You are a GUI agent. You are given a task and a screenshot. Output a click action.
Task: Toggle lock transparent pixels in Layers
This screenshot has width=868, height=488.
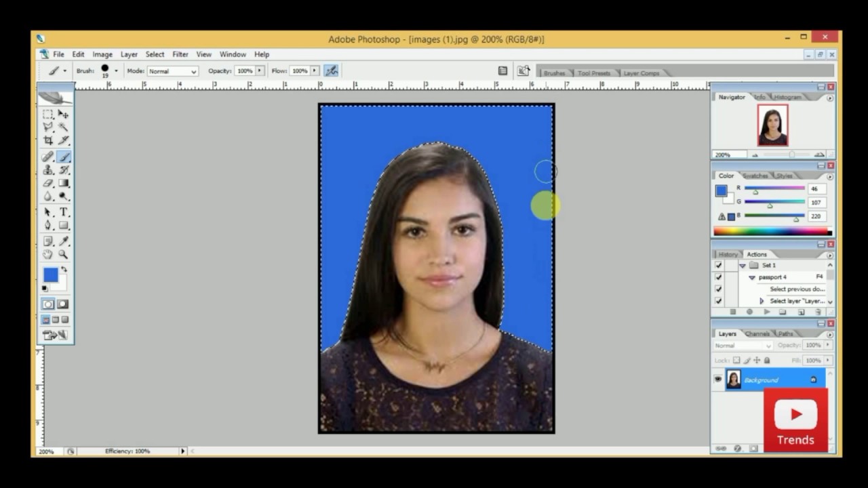[736, 361]
